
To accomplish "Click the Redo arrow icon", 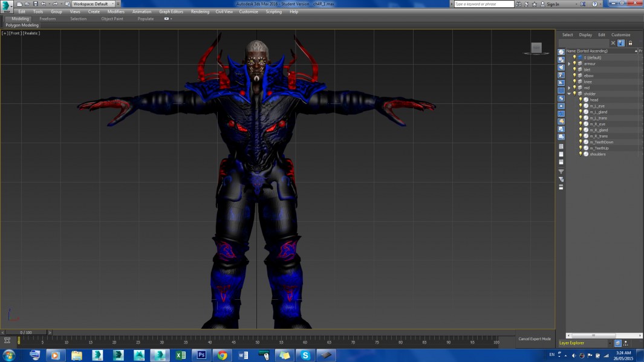I will pyautogui.click(x=55, y=4).
